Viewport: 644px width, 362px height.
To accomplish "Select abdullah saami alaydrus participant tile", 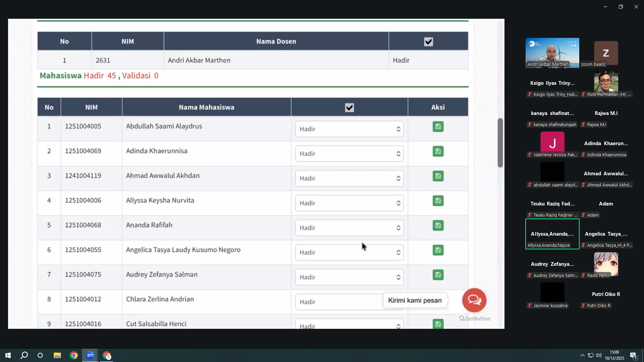I will pos(552,174).
